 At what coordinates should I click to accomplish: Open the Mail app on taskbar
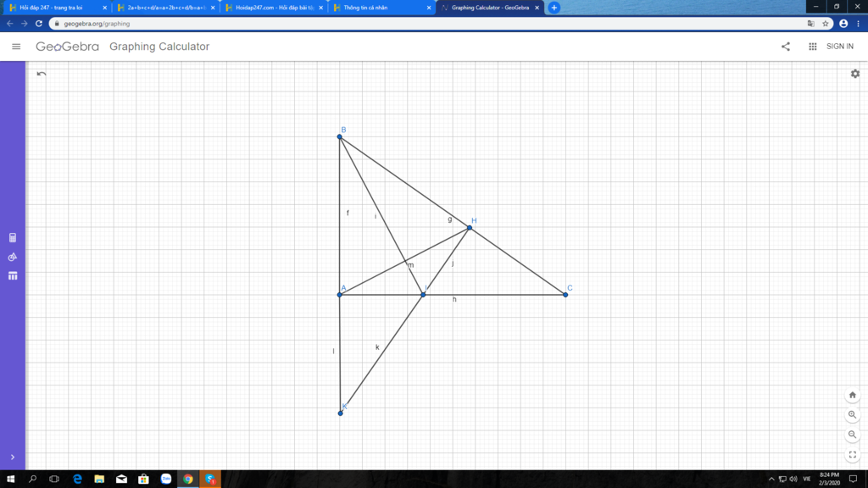(121, 480)
